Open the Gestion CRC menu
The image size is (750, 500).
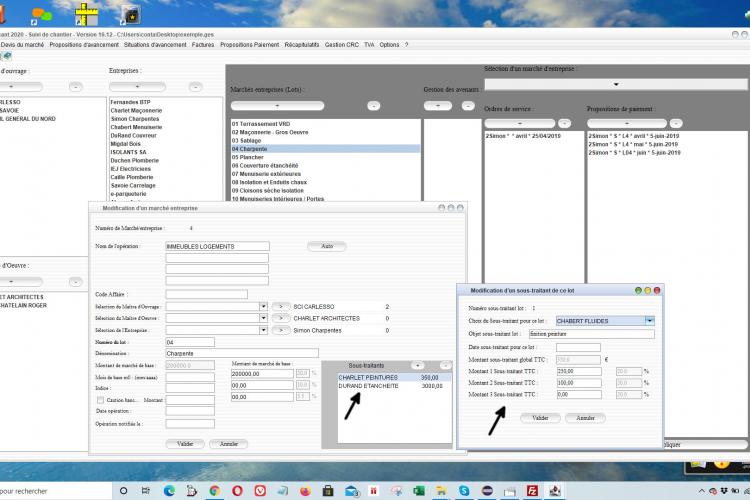click(x=342, y=44)
